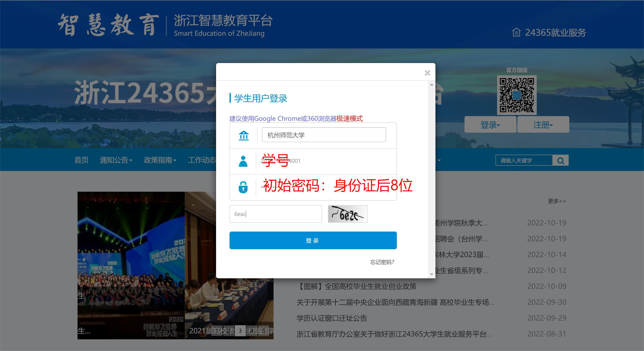
Task: Click the school building icon
Action: tap(244, 136)
